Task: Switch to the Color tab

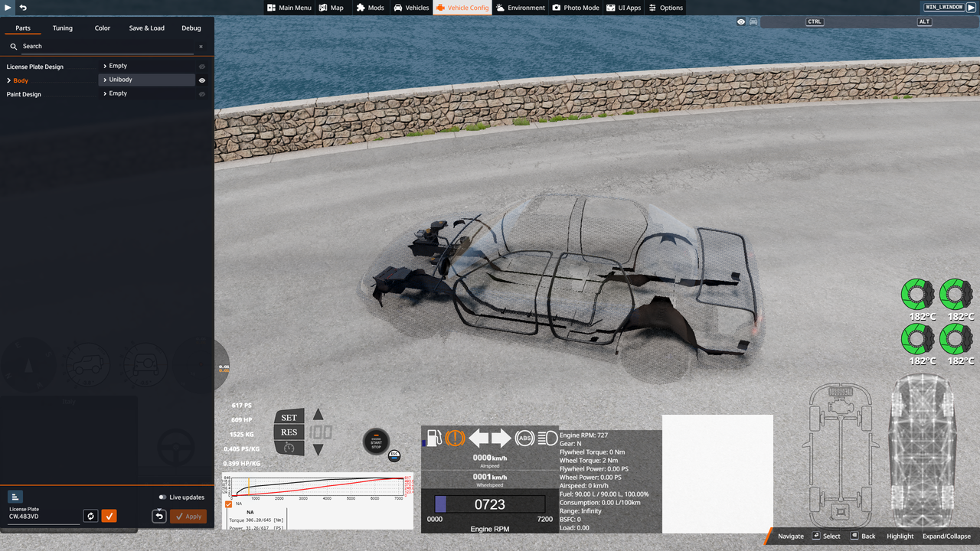Action: point(103,28)
